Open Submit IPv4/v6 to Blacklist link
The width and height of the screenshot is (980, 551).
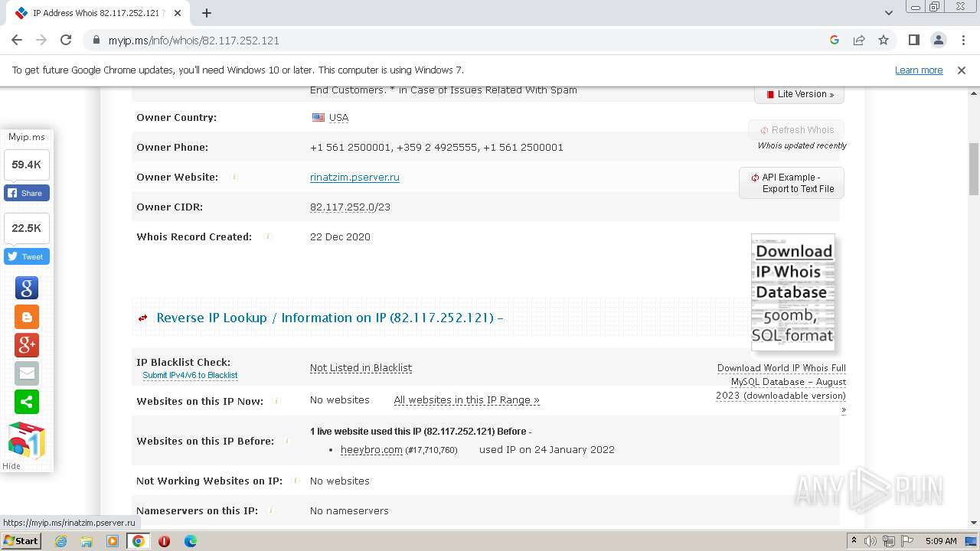pos(190,375)
